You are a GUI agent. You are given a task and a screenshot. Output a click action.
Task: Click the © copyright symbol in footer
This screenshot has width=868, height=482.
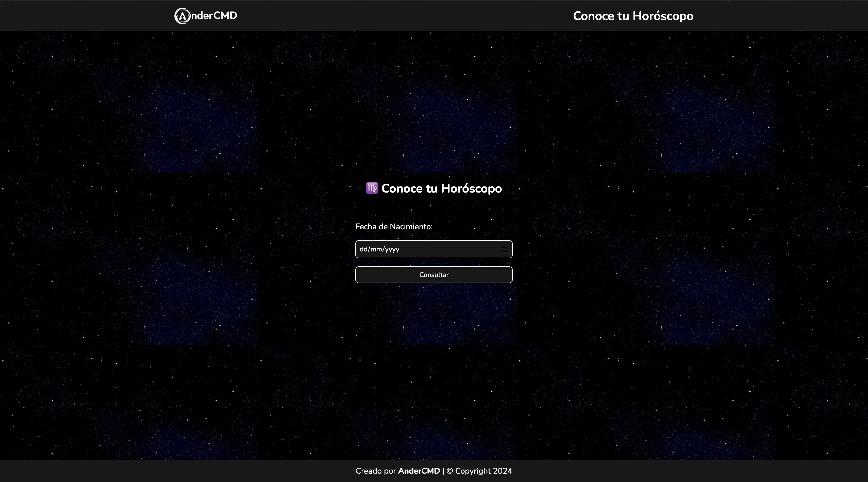tap(449, 471)
